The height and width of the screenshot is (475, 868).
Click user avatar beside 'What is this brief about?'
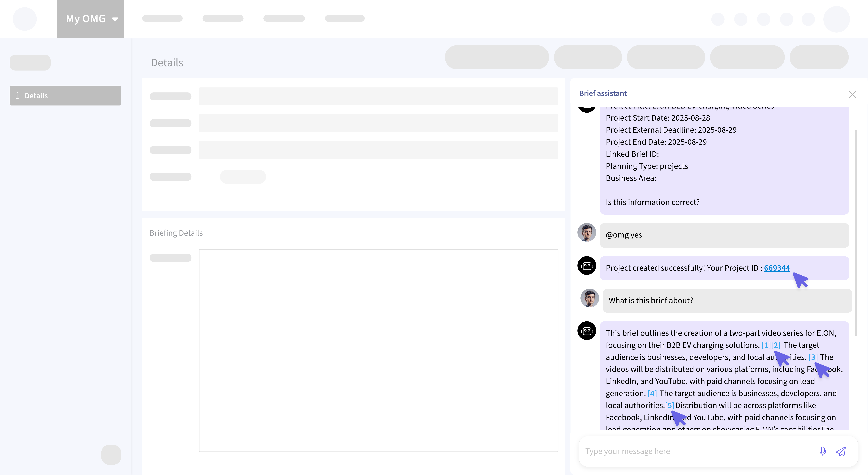589,298
